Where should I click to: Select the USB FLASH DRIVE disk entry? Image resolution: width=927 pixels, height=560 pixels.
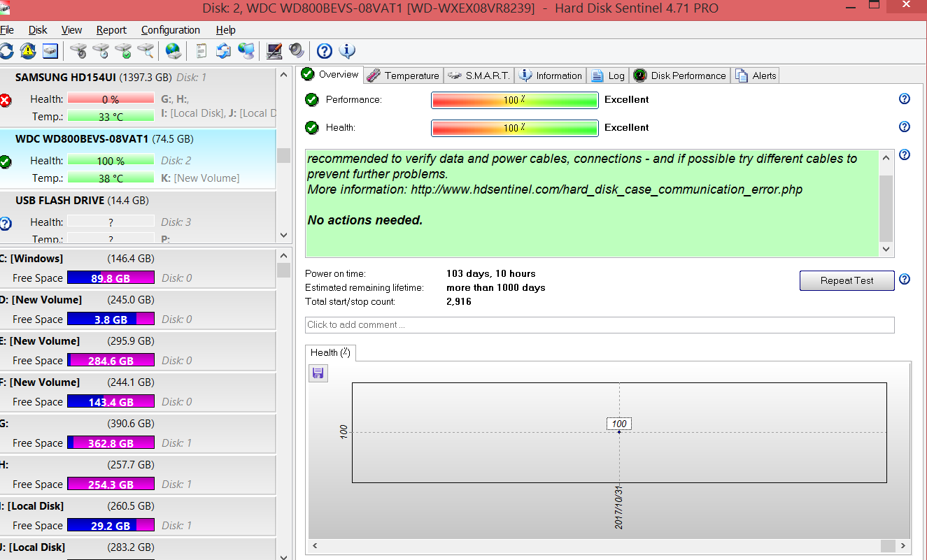138,216
